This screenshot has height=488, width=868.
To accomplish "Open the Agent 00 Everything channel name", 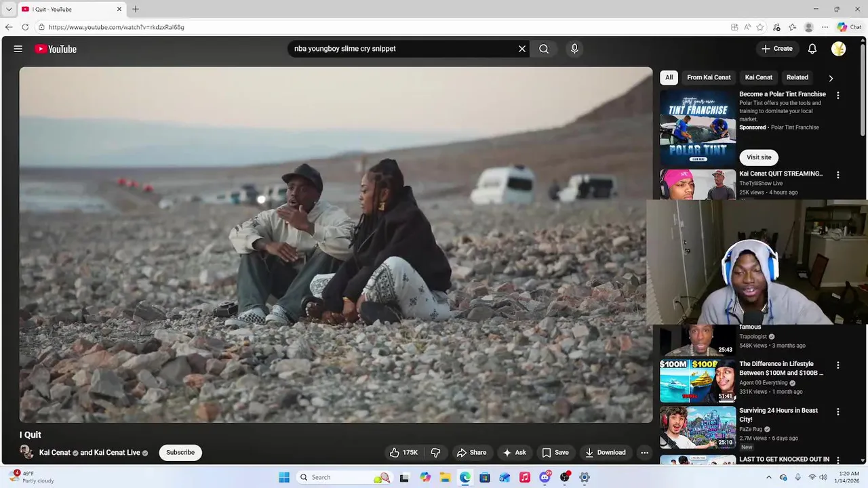I will pyautogui.click(x=764, y=383).
